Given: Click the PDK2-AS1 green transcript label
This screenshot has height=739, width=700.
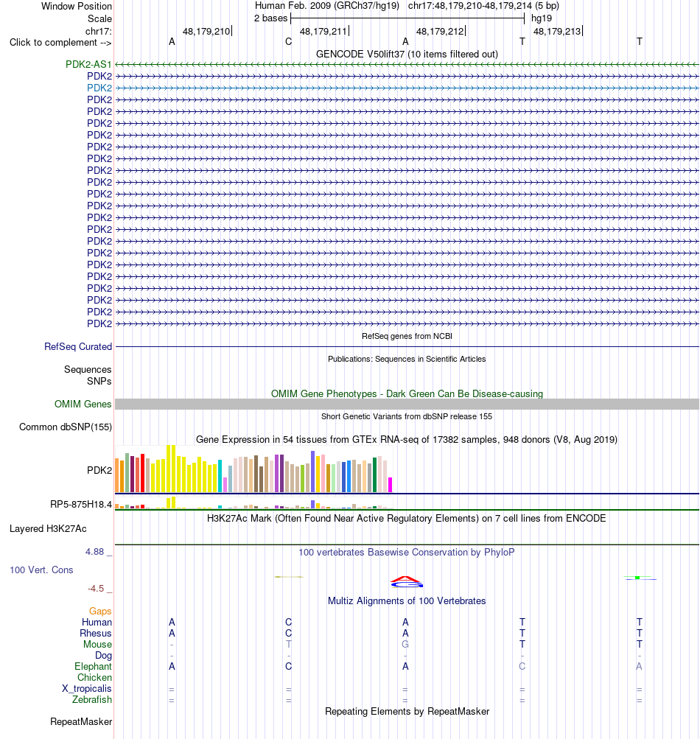Looking at the screenshot, I should 88,64.
